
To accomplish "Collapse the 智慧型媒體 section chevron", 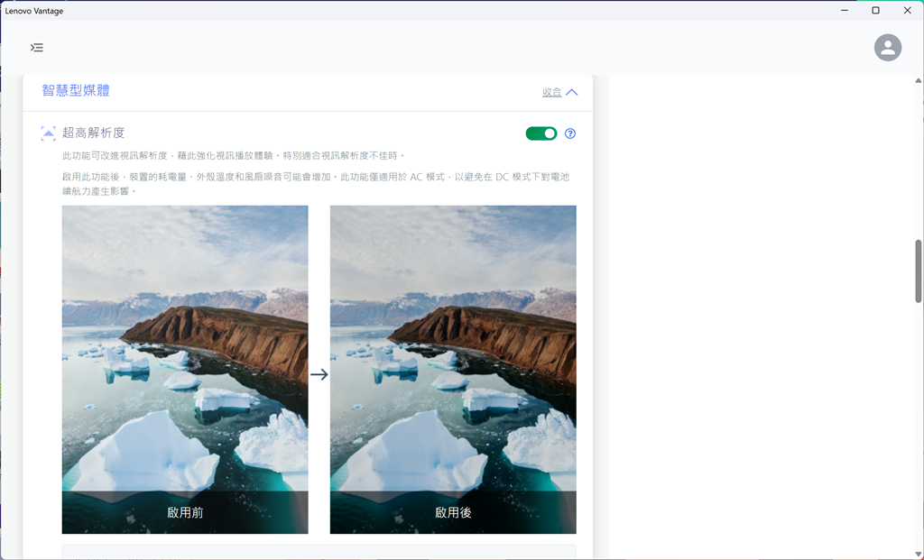I will coord(571,93).
